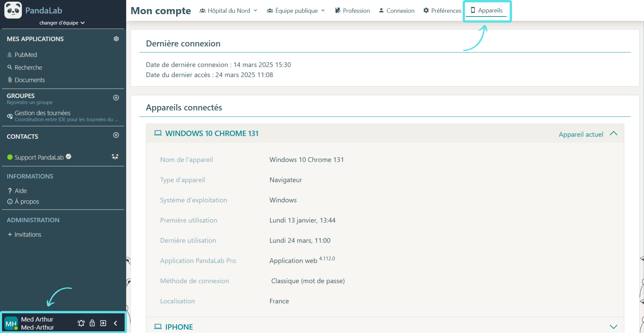Click the Rejoindre un groupe link
Screen dimensions: 644x333
(30, 102)
